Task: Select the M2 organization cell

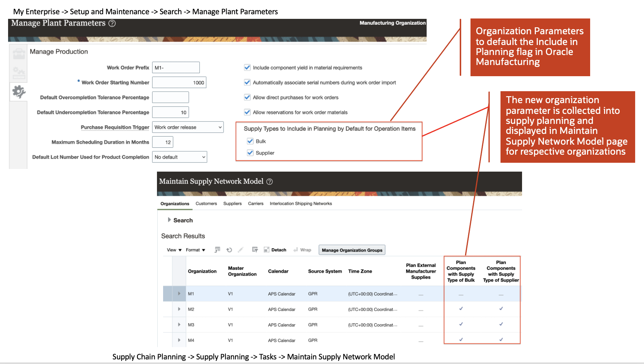Action: click(x=191, y=309)
